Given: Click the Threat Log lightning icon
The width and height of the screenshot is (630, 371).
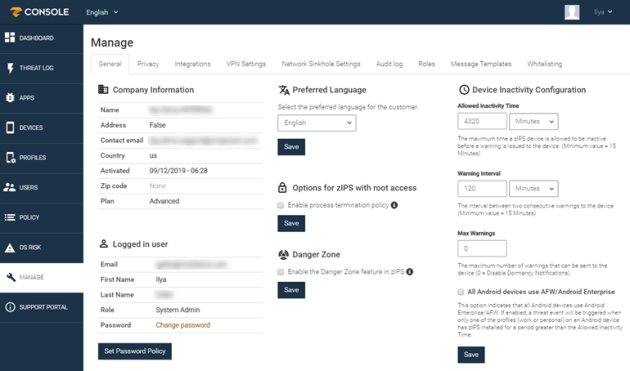Looking at the screenshot, I should pos(10,68).
